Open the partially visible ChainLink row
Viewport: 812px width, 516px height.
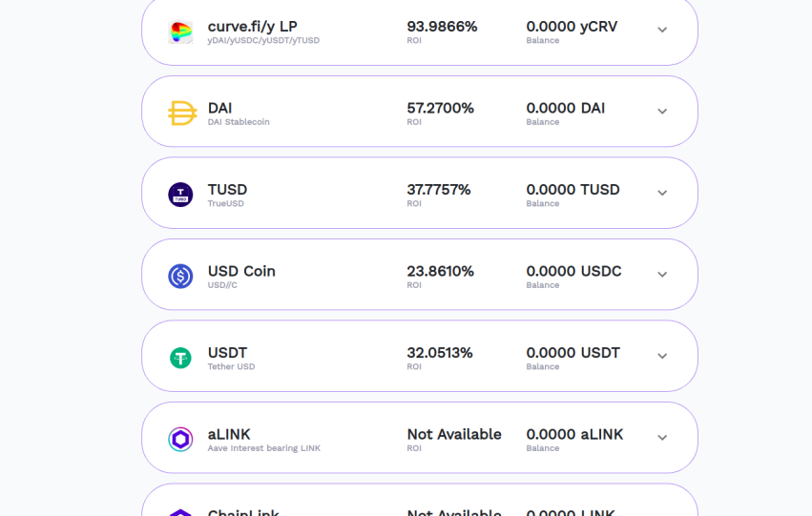point(420,500)
